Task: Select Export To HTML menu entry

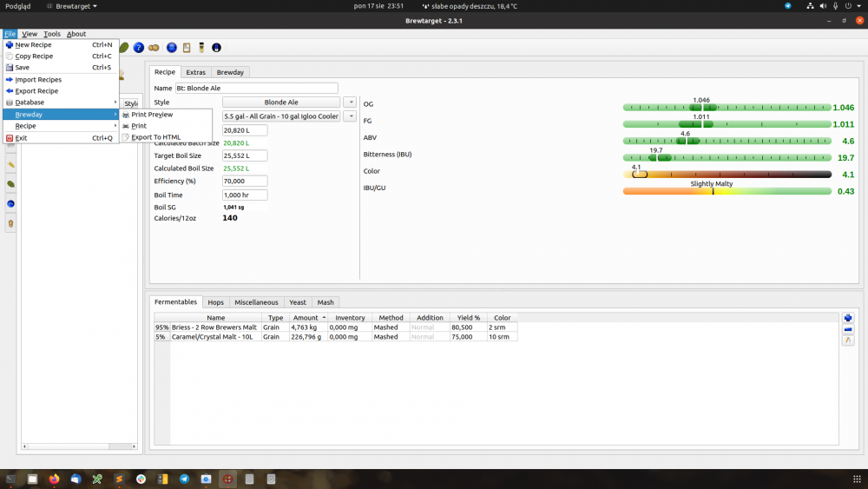Action: click(156, 137)
